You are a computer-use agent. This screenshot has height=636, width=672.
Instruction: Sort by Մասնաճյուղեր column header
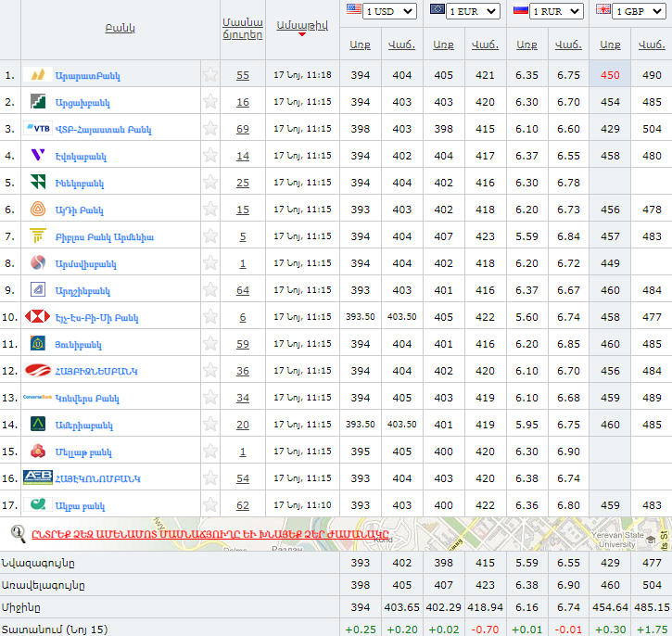[x=243, y=29]
